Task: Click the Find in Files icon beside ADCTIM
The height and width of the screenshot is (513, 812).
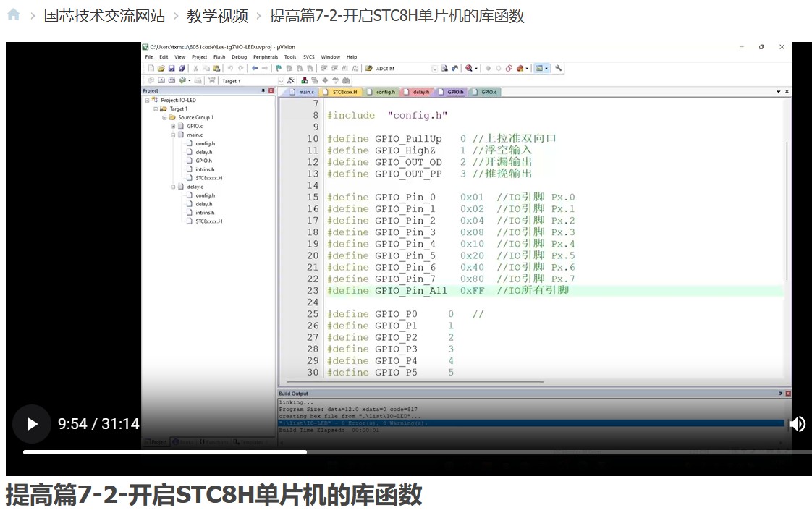Action: [368, 68]
